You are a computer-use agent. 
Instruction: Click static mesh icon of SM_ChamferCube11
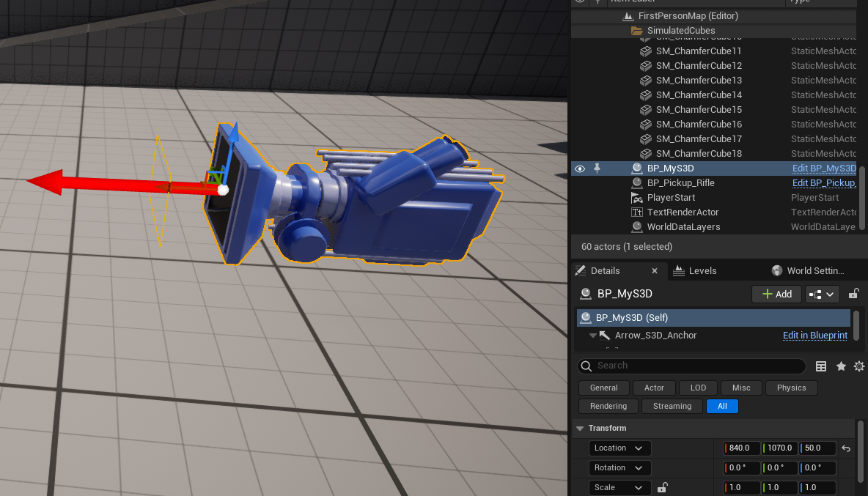point(645,51)
